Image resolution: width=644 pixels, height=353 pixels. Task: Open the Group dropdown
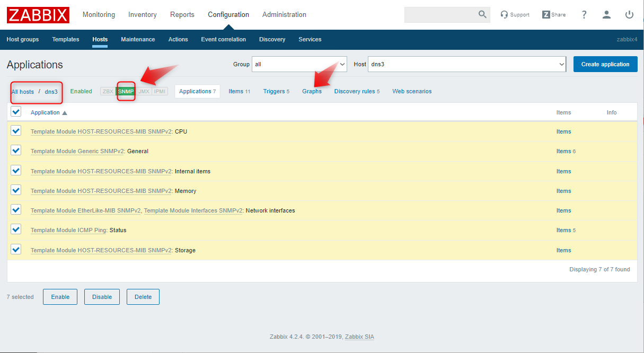pos(299,64)
